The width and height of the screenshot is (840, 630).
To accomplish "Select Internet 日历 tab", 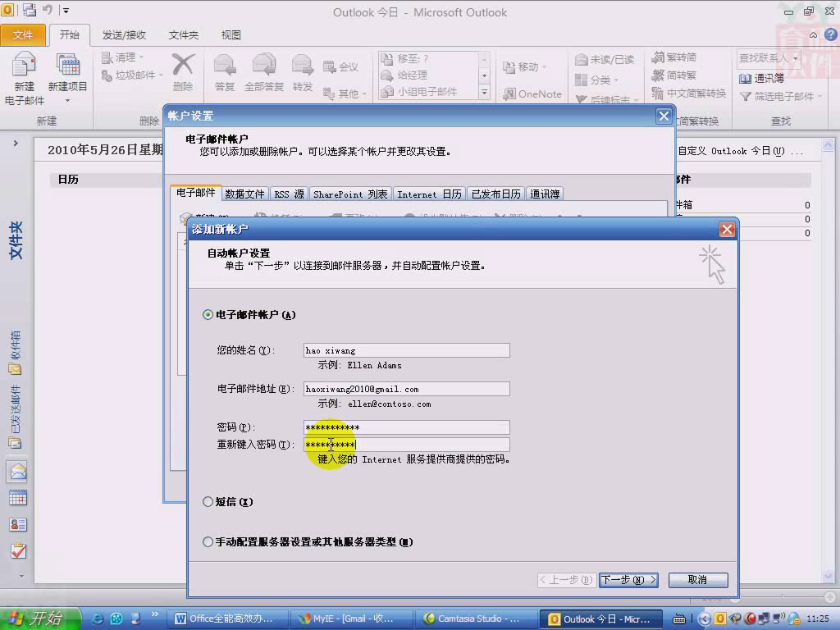I will tap(429, 194).
